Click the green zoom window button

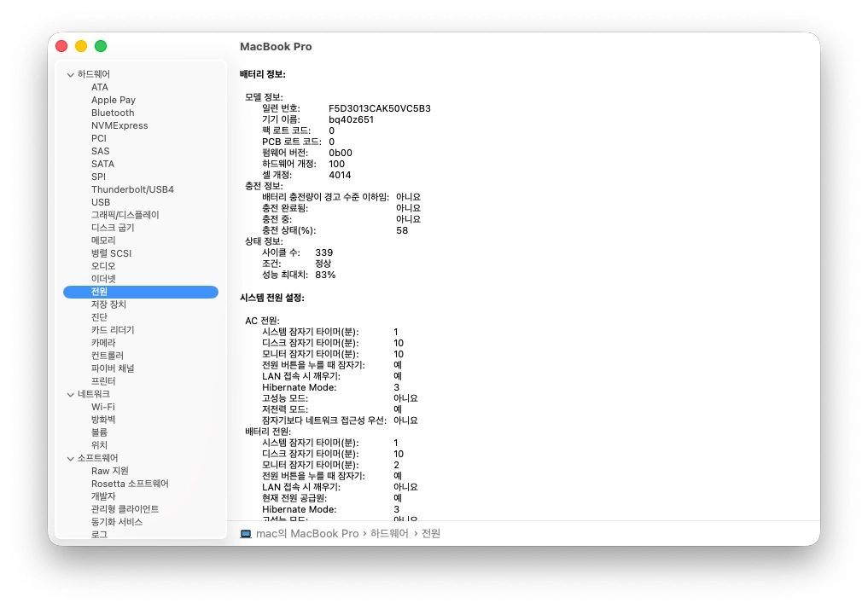[x=101, y=46]
